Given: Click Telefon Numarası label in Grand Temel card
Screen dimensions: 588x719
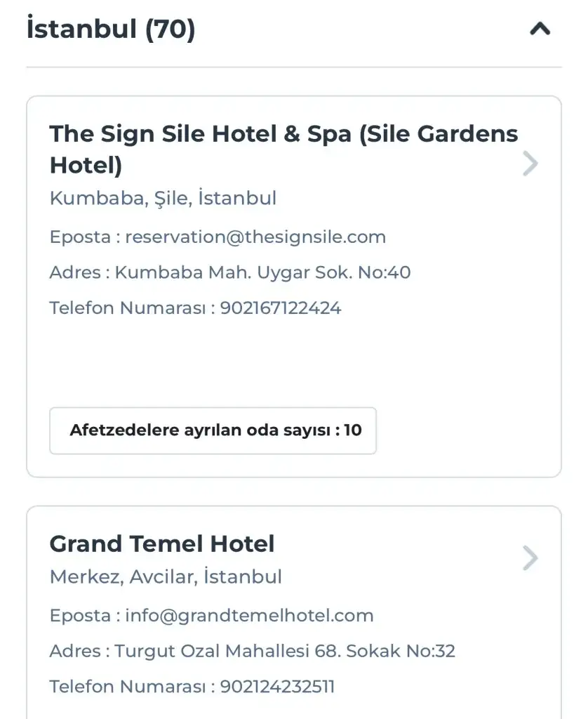Looking at the screenshot, I should pyautogui.click(x=128, y=686).
